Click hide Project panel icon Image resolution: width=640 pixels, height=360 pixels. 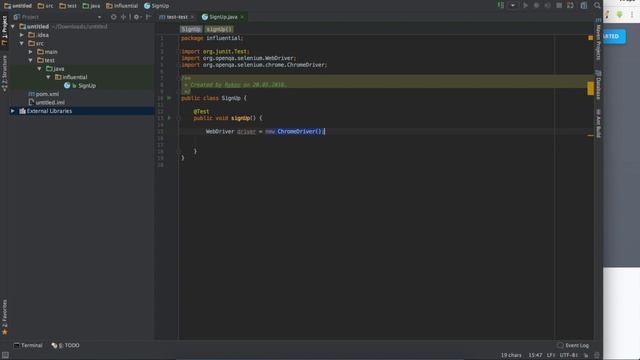tap(148, 17)
